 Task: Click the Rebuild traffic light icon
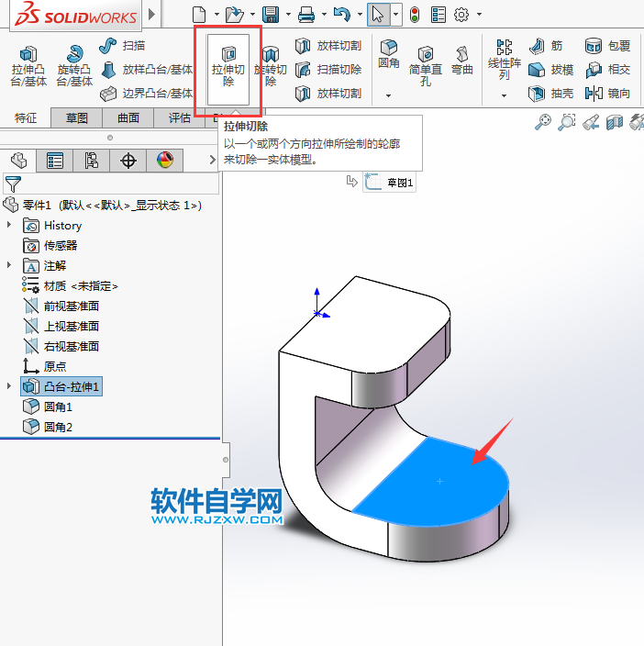tap(415, 15)
